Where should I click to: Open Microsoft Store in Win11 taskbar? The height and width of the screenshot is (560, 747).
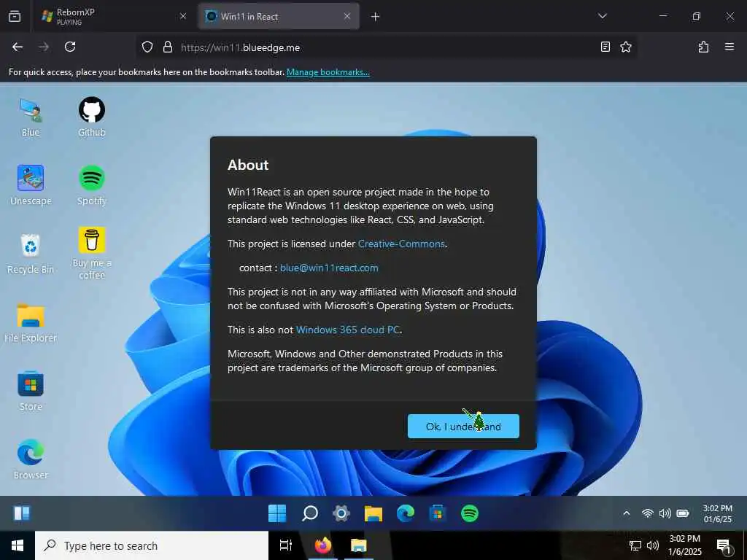coord(438,513)
